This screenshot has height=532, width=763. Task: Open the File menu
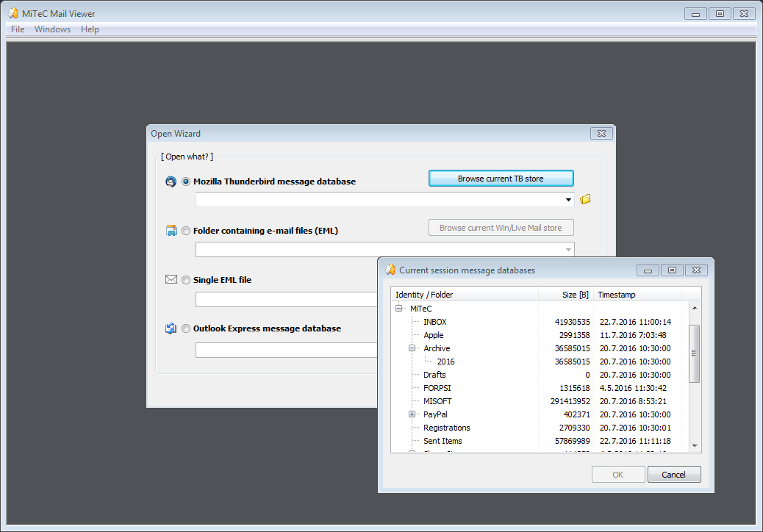point(18,29)
